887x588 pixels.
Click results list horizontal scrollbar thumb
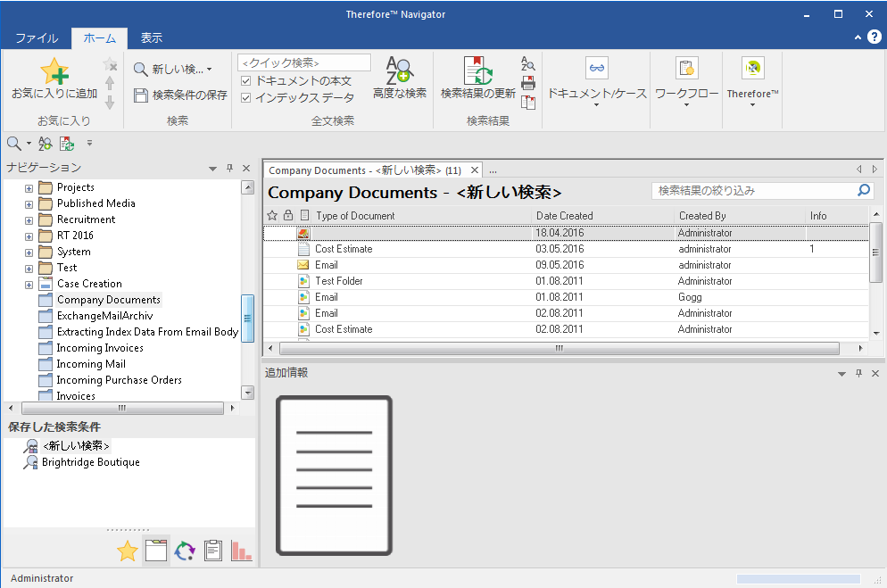click(x=559, y=348)
